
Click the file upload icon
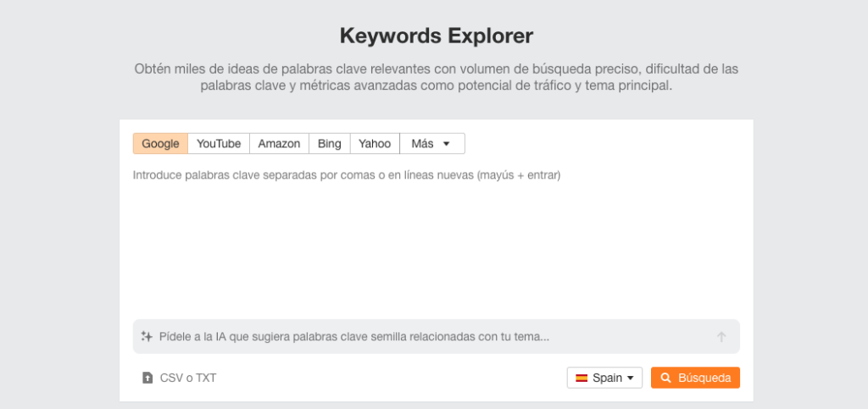point(147,378)
